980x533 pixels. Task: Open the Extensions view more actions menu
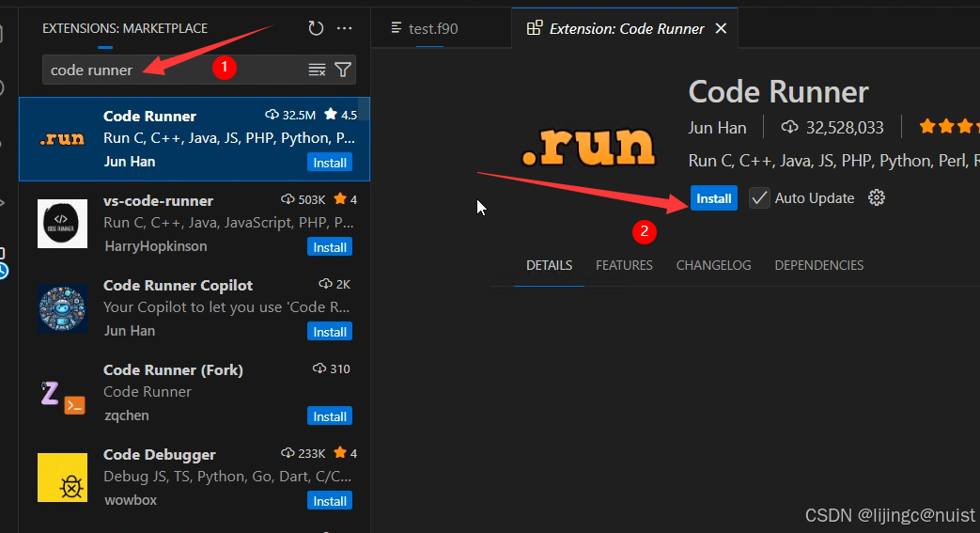tap(345, 28)
